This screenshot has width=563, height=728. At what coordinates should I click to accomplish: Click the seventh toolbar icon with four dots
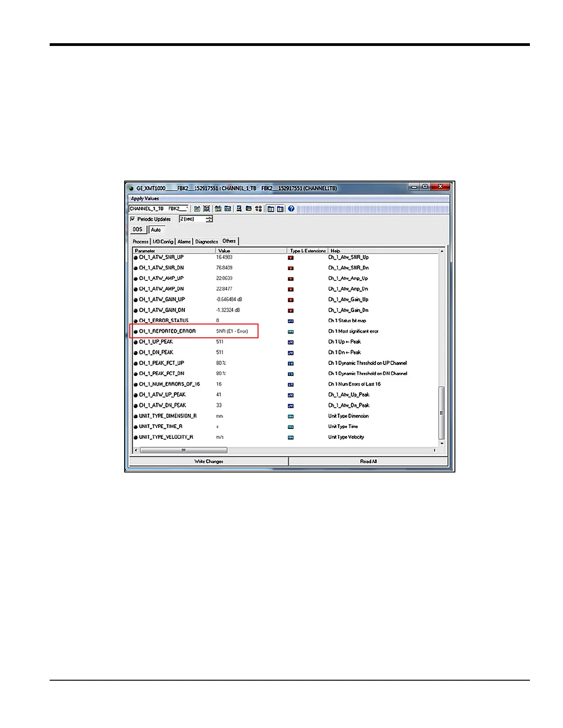(259, 209)
